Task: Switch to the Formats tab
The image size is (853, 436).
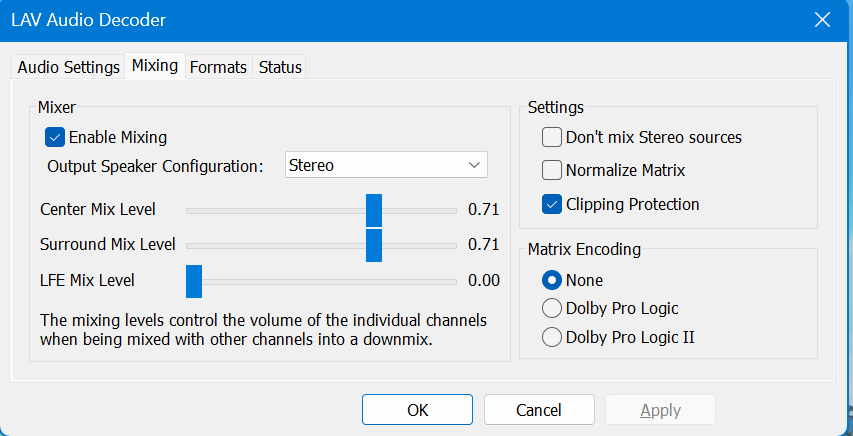Action: click(x=219, y=67)
